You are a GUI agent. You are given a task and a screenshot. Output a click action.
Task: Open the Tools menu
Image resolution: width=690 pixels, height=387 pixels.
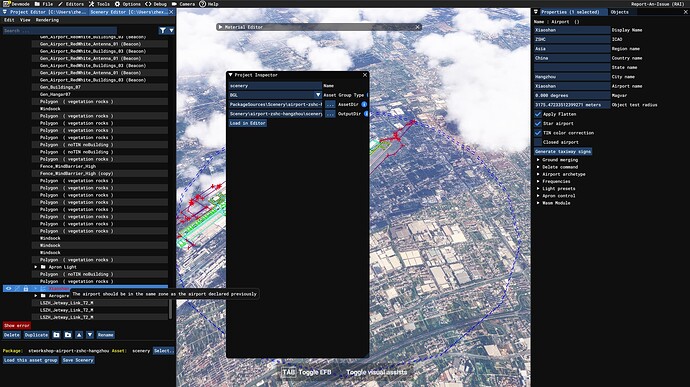point(99,4)
